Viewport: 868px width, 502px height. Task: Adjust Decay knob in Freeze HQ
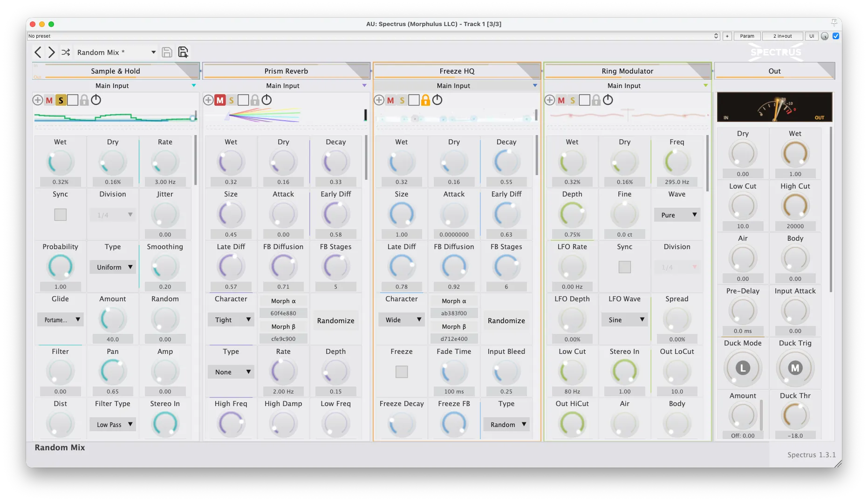point(506,162)
